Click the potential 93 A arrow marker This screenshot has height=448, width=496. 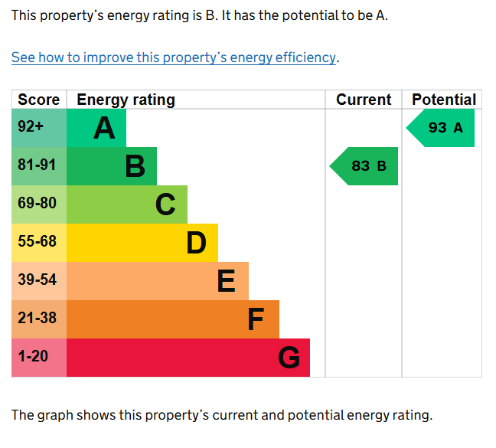tap(442, 128)
